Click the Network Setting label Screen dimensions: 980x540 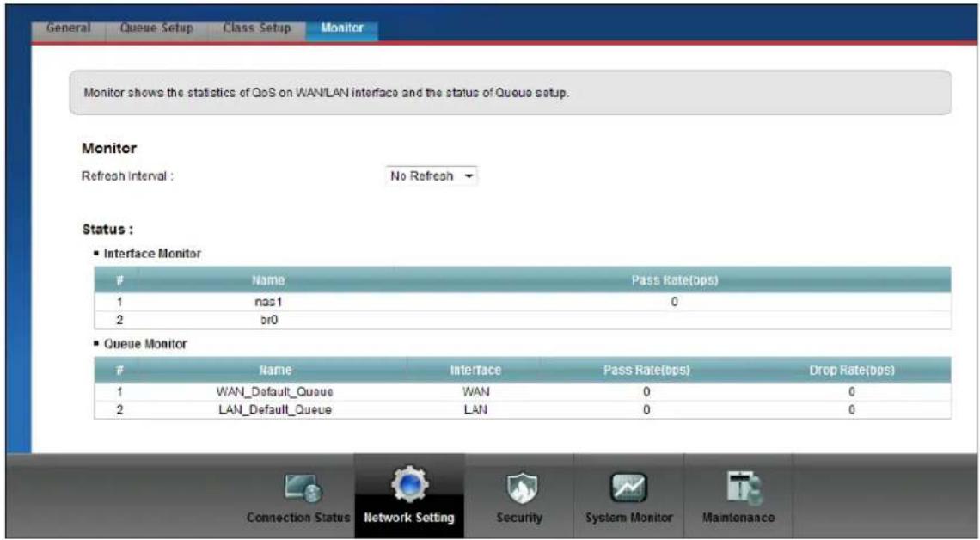(x=408, y=518)
